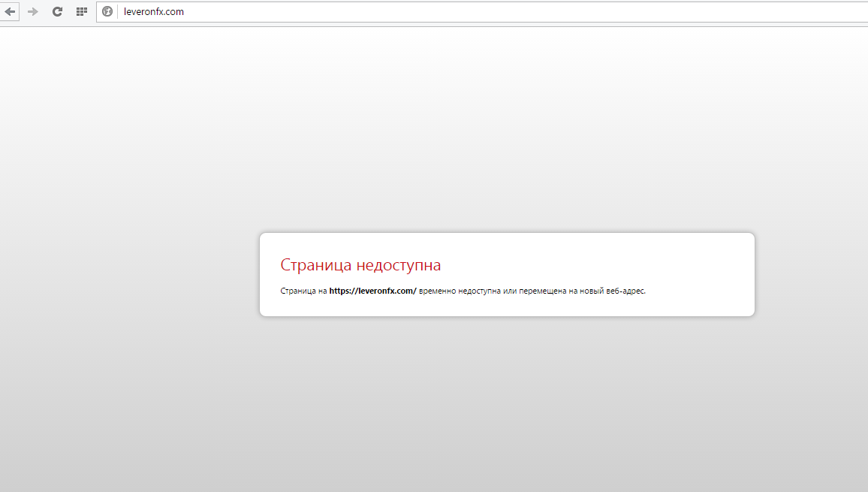The width and height of the screenshot is (868, 492).
Task: Click the site info badge in address bar
Action: pos(107,11)
